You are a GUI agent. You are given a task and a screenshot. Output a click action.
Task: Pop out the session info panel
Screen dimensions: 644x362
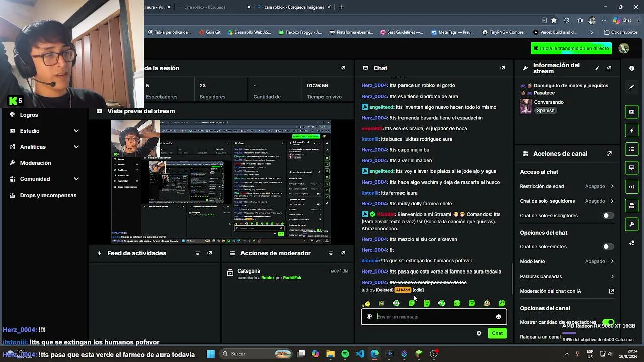coord(343,68)
